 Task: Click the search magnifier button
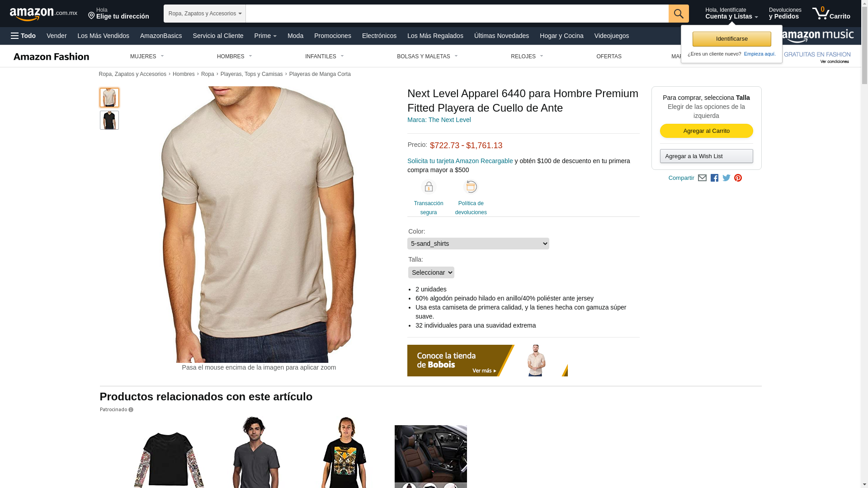pos(679,14)
